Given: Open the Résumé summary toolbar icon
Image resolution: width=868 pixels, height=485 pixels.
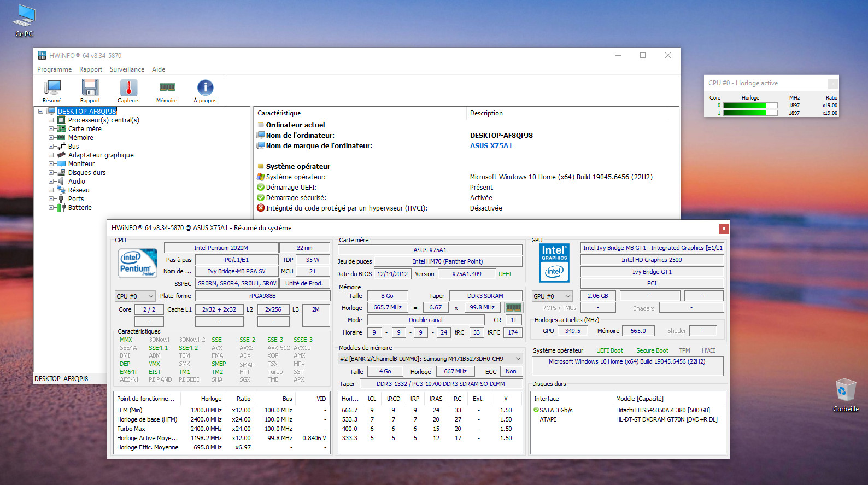Looking at the screenshot, I should click(x=52, y=90).
